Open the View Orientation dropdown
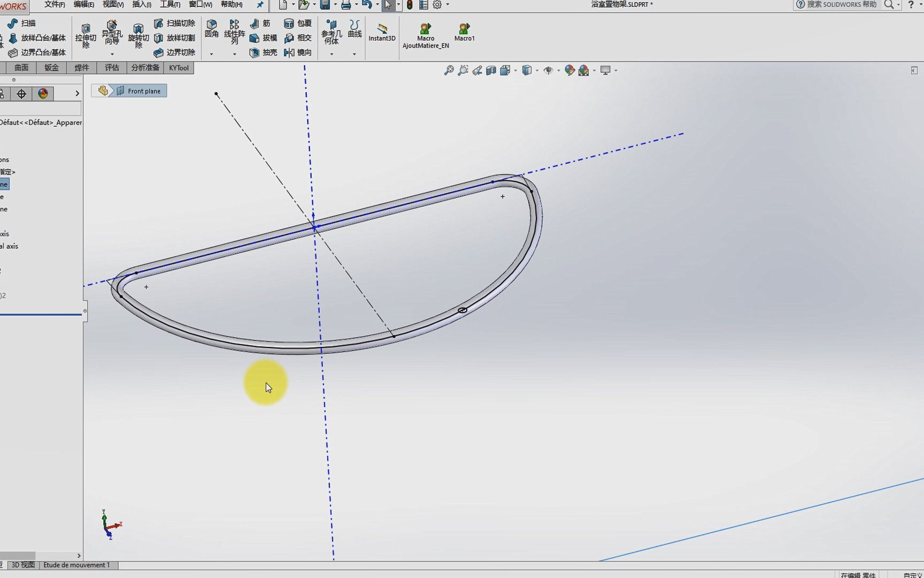The height and width of the screenshot is (578, 924). click(x=514, y=70)
